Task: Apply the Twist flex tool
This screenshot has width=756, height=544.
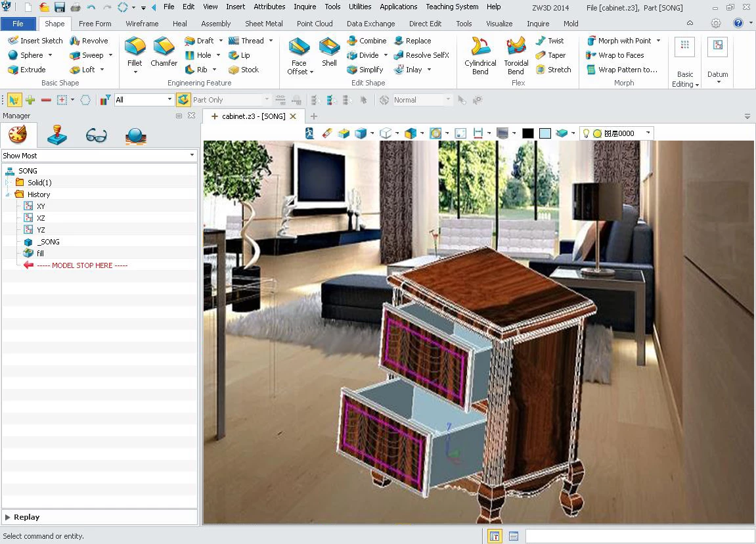Action: [x=549, y=41]
